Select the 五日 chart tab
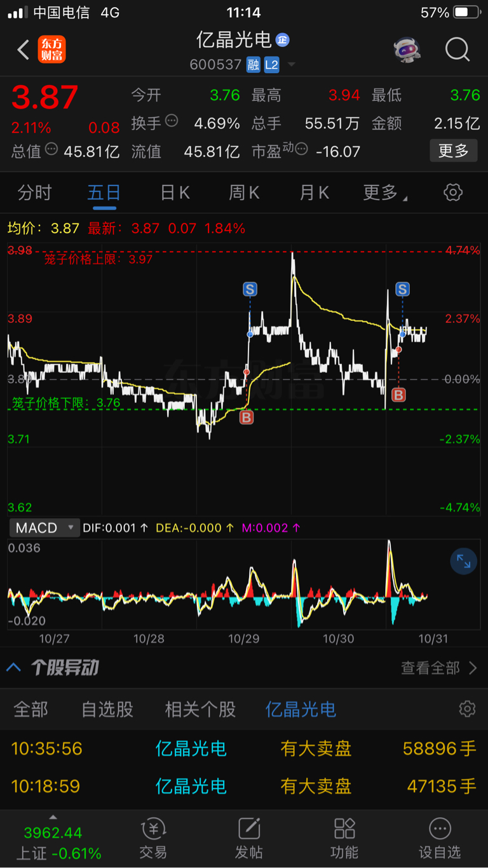The width and height of the screenshot is (488, 868). tap(104, 193)
